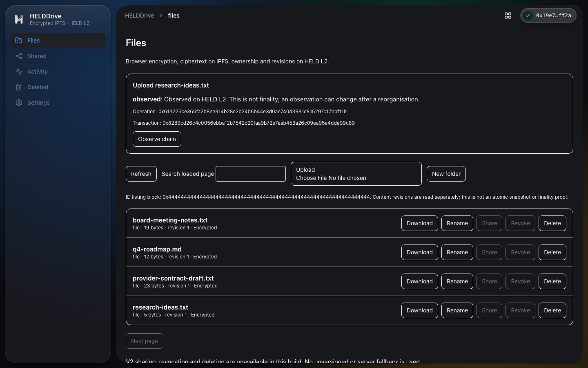Delete provider-contract-draft.txt

pos(552,281)
